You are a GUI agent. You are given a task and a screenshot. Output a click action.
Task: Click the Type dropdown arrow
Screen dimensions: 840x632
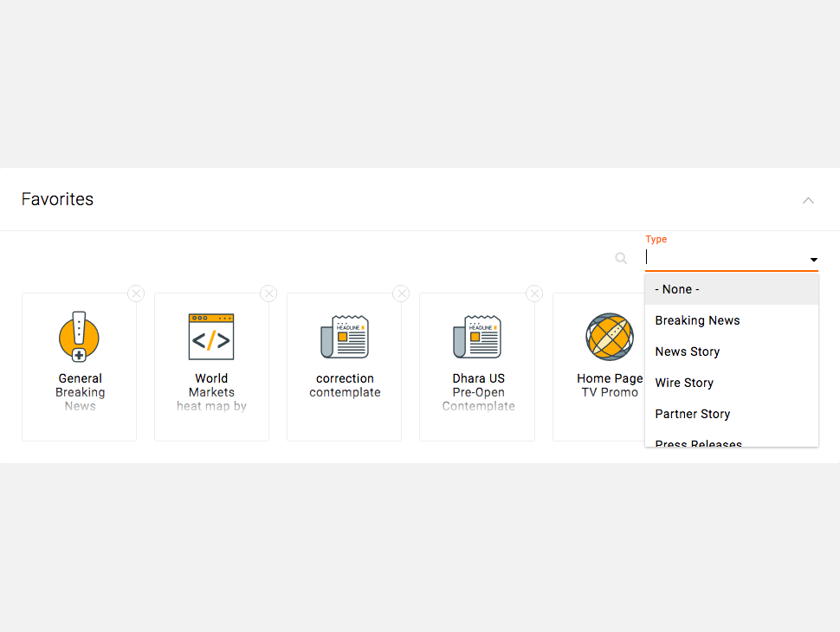coord(813,260)
